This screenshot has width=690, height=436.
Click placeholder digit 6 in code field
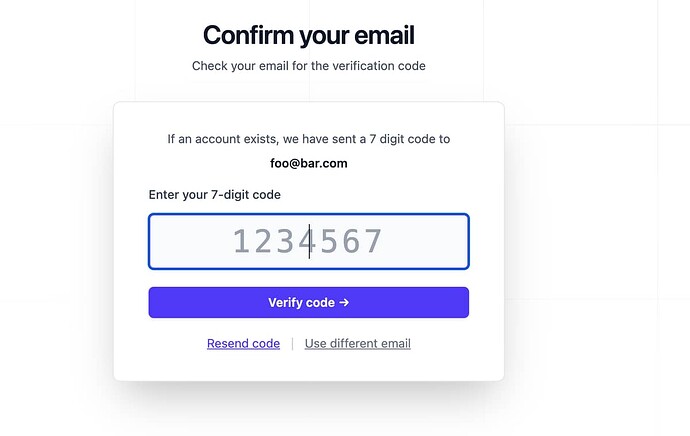click(x=352, y=241)
